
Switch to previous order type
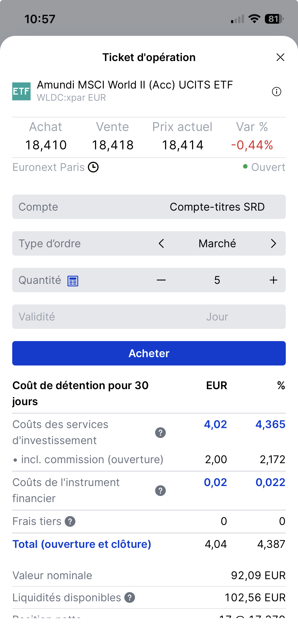click(x=161, y=243)
